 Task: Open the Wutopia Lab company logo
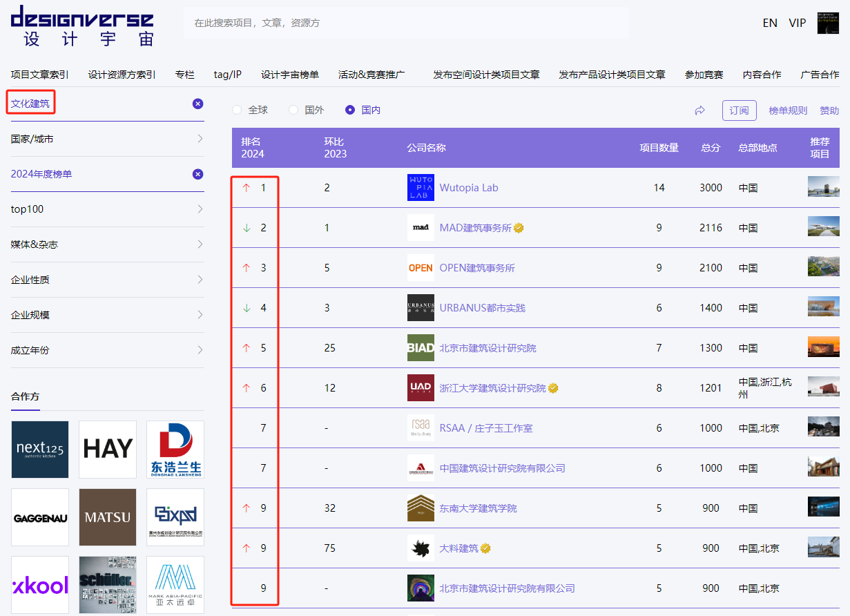tap(421, 188)
